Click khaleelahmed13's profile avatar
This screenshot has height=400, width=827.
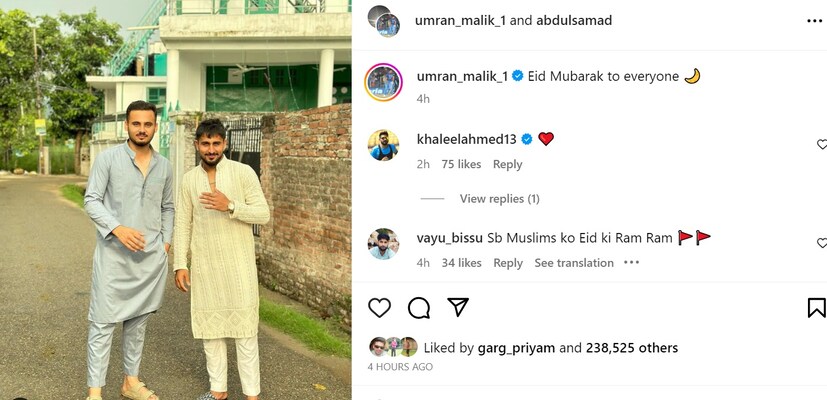[x=383, y=145]
